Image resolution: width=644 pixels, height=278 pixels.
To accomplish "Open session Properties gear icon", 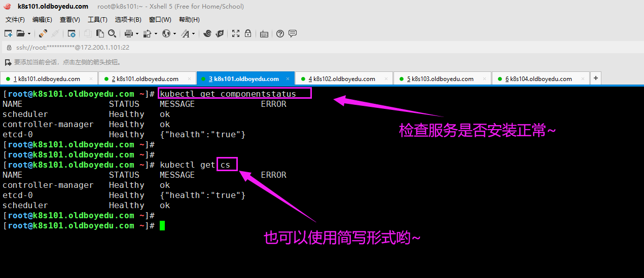I will click(71, 33).
